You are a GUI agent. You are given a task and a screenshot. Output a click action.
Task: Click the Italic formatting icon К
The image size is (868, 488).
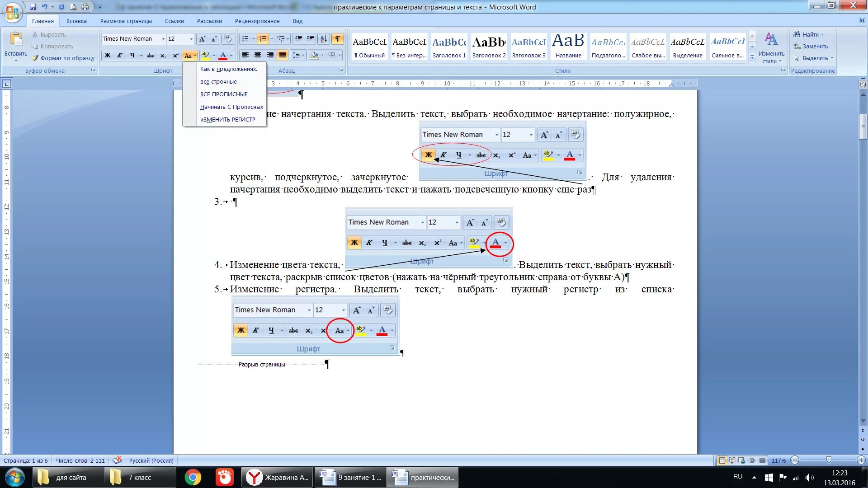pos(118,56)
